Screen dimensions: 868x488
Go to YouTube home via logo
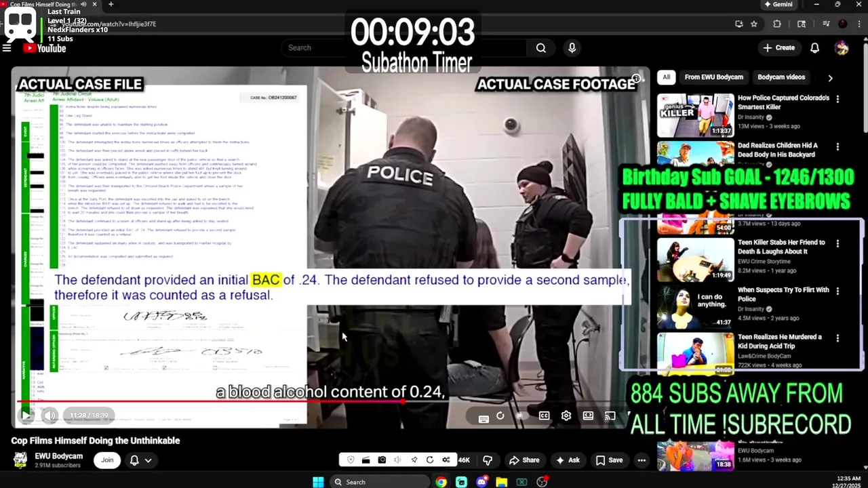click(45, 48)
